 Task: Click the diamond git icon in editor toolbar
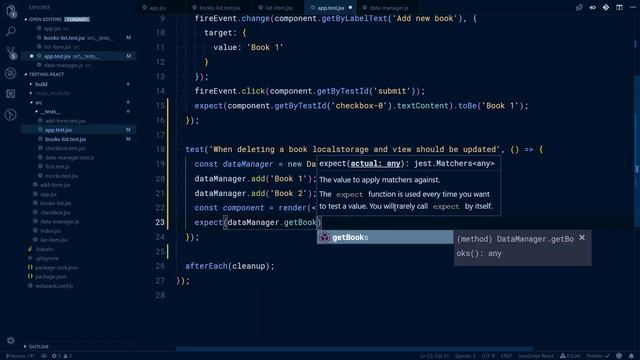pyautogui.click(x=606, y=7)
